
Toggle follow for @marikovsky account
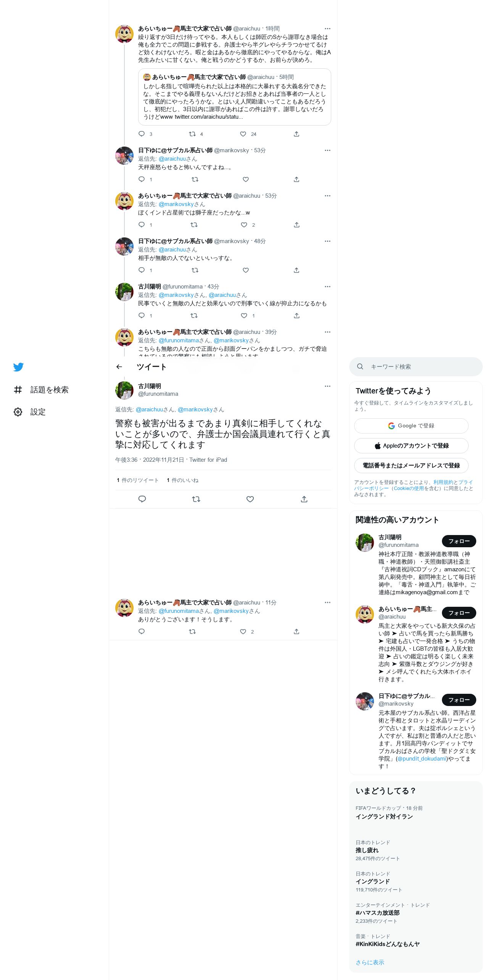(459, 700)
